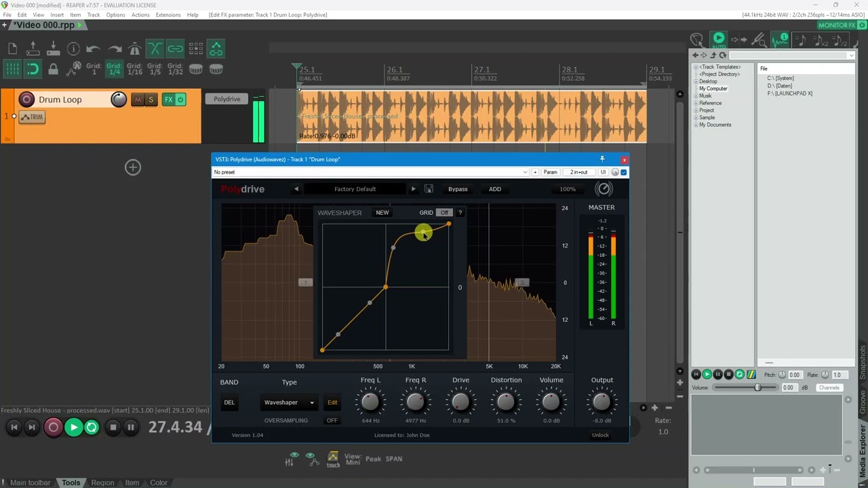Image resolution: width=868 pixels, height=488 pixels.
Task: Expand the My Documents tree node
Action: pyautogui.click(x=695, y=125)
